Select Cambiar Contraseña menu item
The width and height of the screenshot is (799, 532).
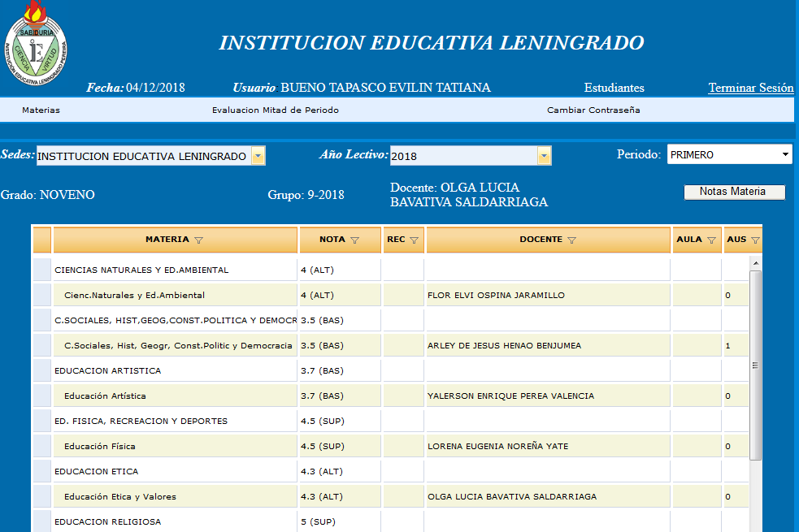(593, 110)
